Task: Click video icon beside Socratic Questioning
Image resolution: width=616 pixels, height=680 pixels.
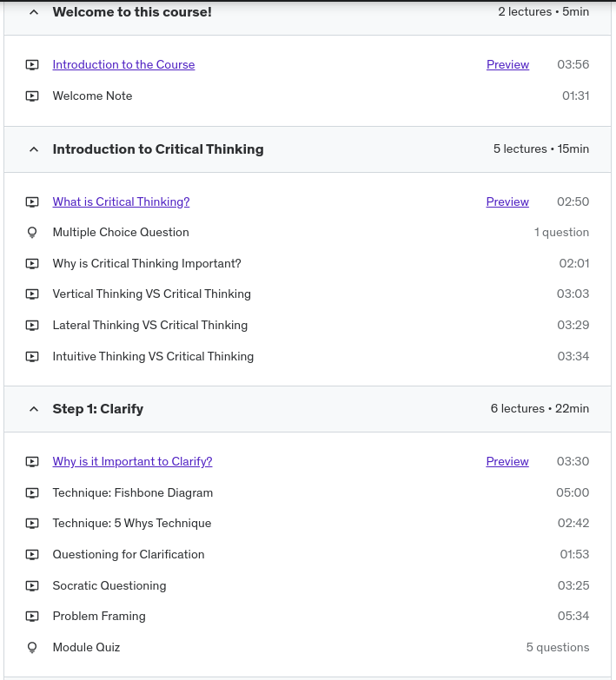Action: pyautogui.click(x=32, y=586)
